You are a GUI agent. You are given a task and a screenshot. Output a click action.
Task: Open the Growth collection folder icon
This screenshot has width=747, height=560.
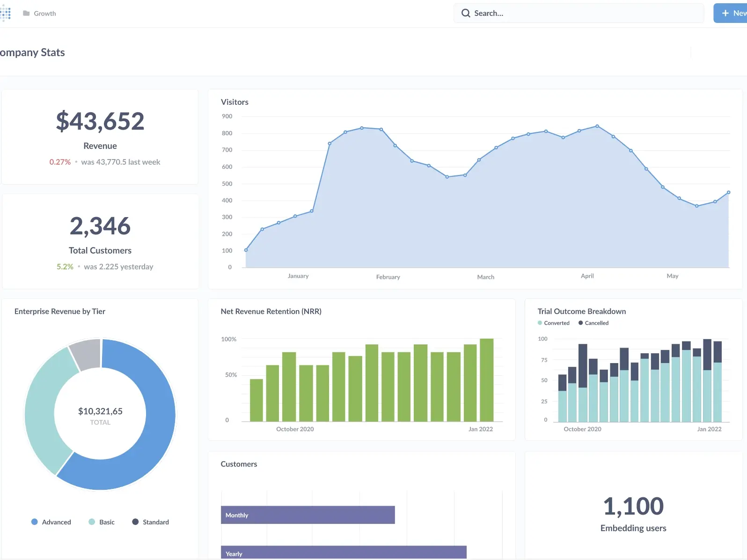26,14
